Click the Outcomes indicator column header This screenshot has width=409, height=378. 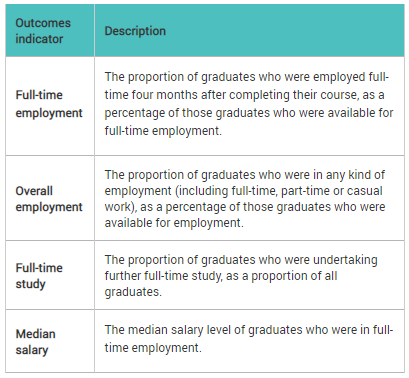[x=43, y=31]
